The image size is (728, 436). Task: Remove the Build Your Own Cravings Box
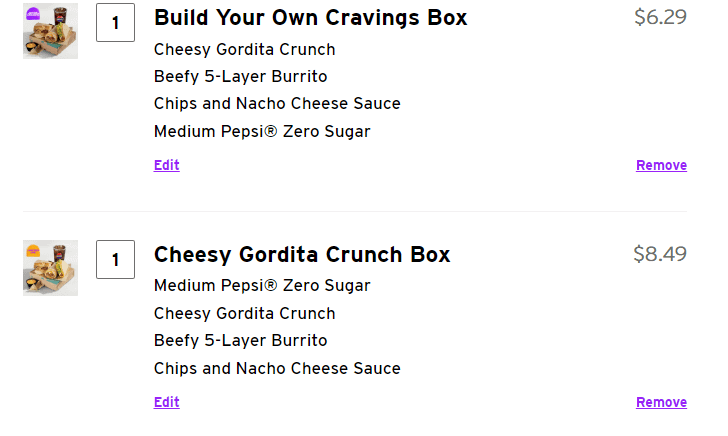661,165
